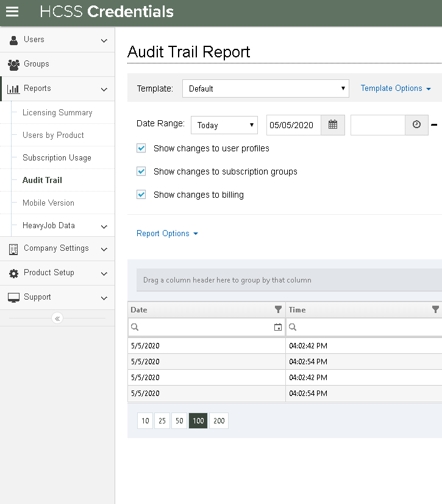
Task: Select Audit Trail in sidebar
Action: [42, 180]
